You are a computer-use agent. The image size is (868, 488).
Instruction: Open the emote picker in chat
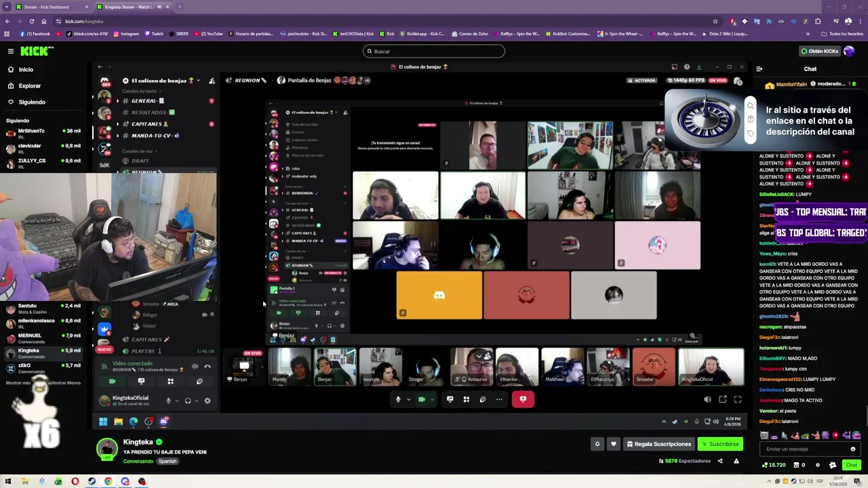[x=853, y=449]
